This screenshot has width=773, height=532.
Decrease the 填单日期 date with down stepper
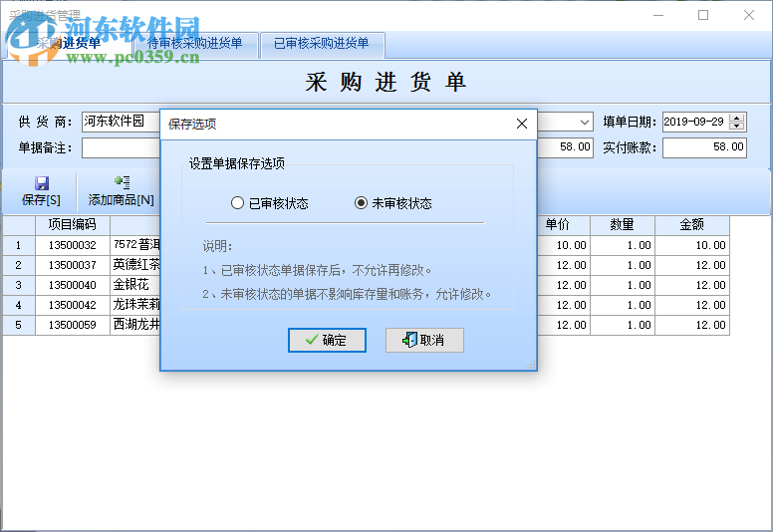[x=737, y=127]
